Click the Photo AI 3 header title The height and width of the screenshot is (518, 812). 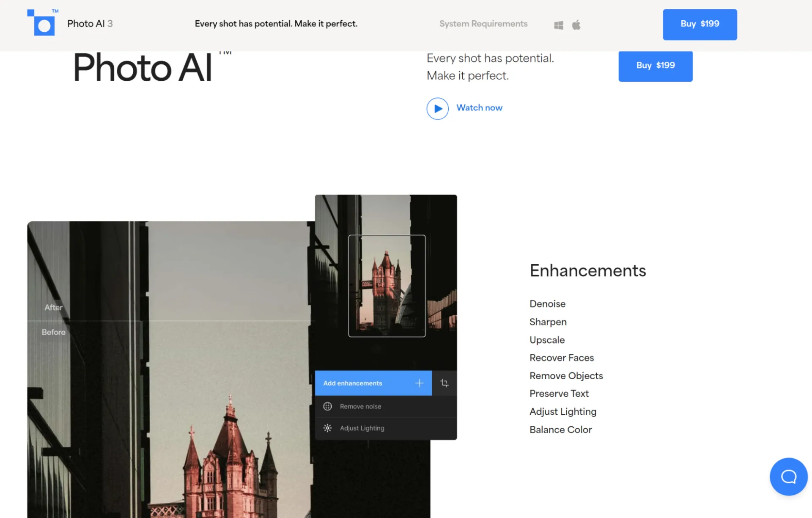point(90,24)
